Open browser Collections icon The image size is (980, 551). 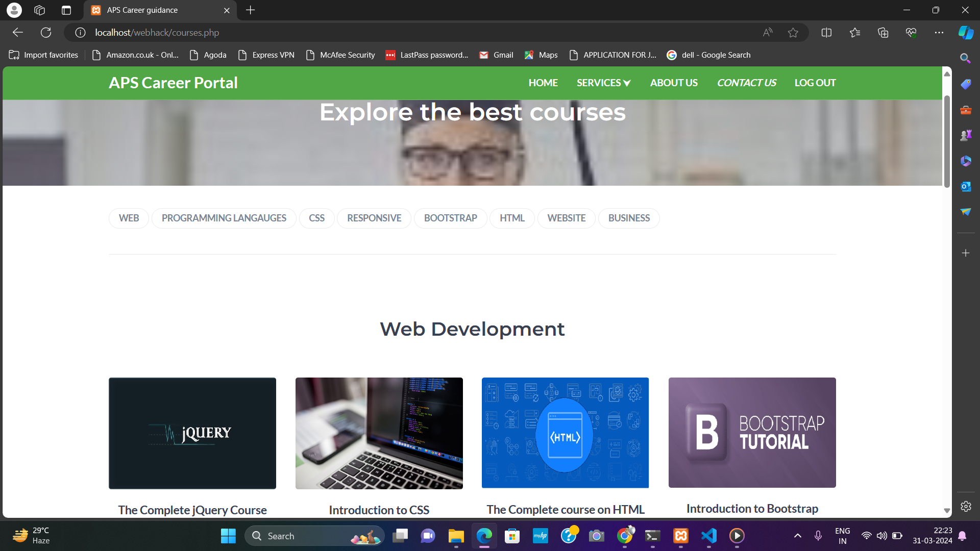pos(883,33)
